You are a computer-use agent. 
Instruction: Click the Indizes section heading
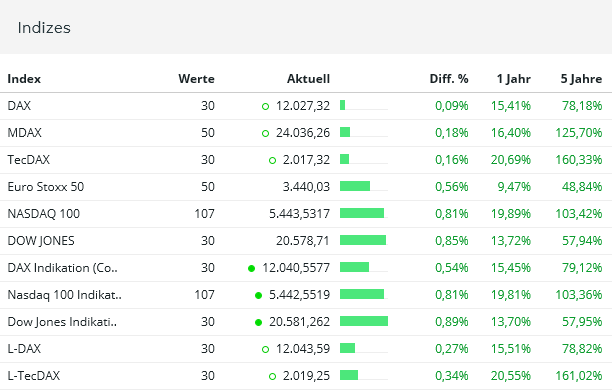tap(44, 28)
